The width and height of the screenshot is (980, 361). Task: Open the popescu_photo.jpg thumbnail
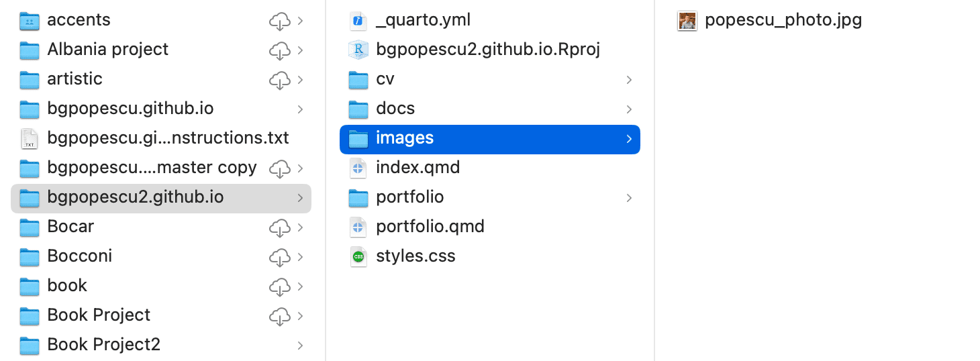click(x=687, y=21)
